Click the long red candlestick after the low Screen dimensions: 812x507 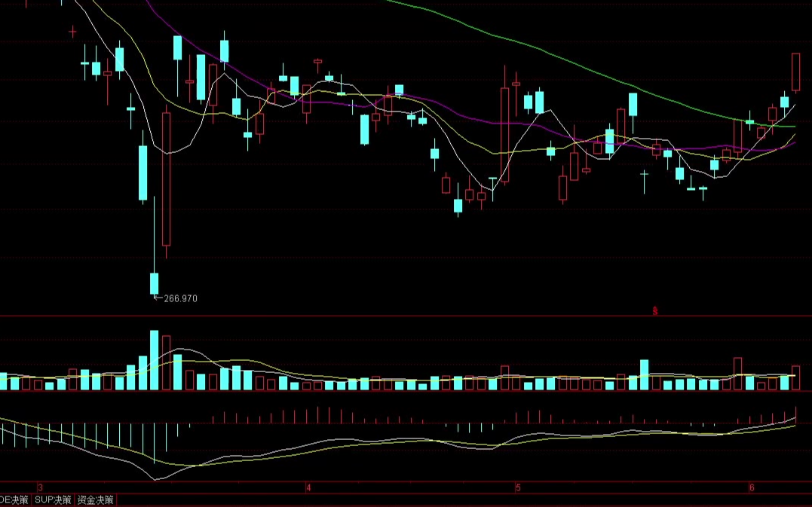point(166,179)
